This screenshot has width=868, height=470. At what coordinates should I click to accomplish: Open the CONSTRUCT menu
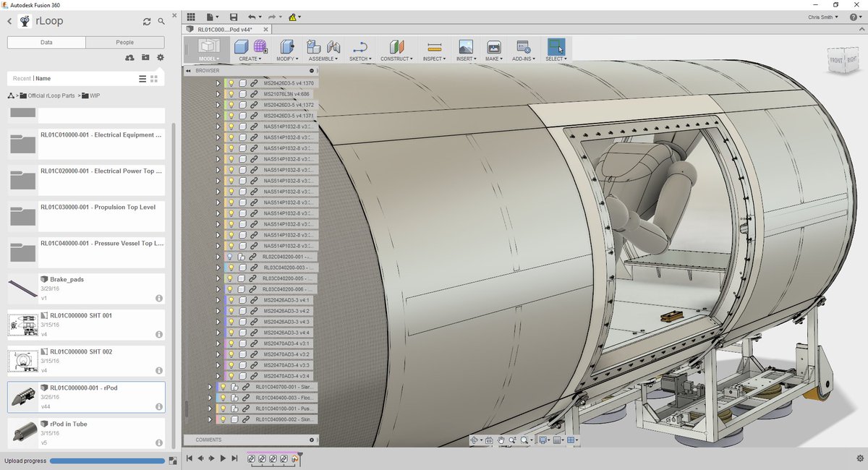point(396,59)
